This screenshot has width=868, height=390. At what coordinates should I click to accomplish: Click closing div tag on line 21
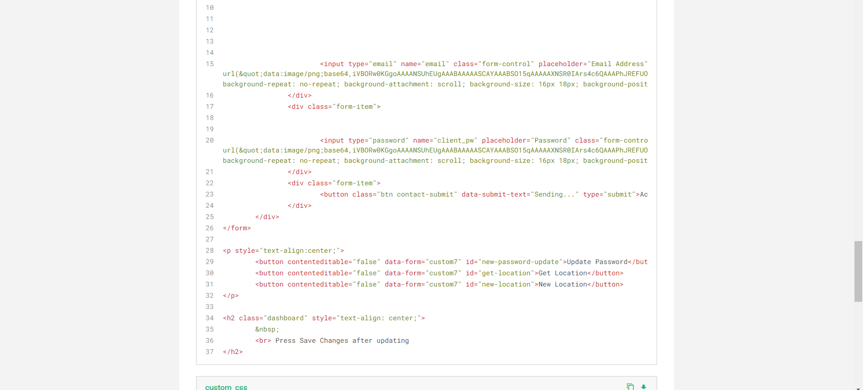coord(300,172)
